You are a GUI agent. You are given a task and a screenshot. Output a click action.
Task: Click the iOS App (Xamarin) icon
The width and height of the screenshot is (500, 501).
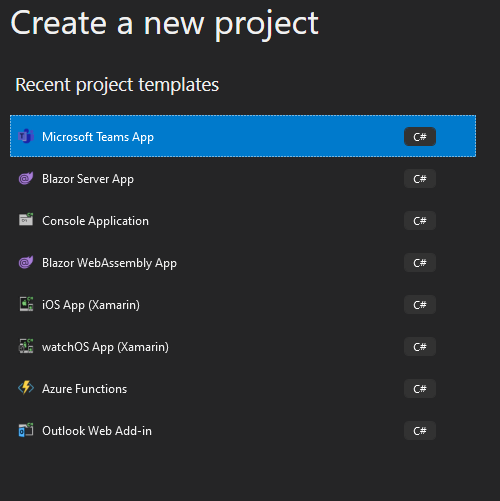click(26, 304)
